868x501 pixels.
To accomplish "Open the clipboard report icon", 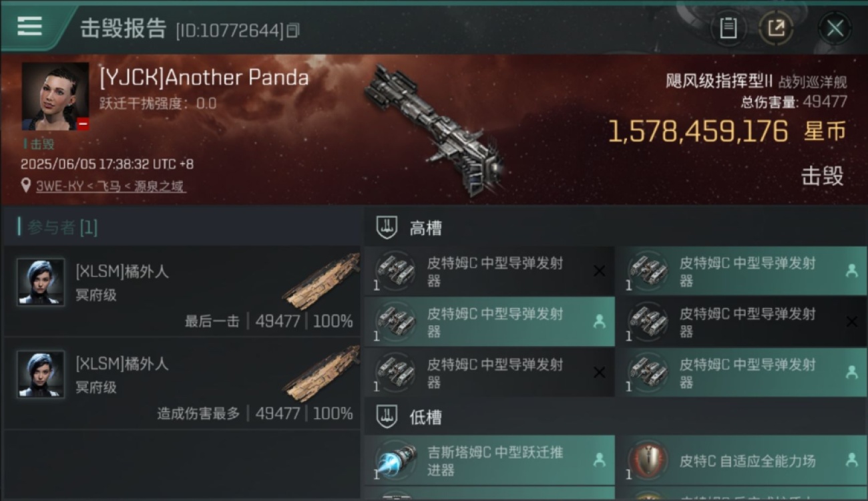I will [728, 28].
